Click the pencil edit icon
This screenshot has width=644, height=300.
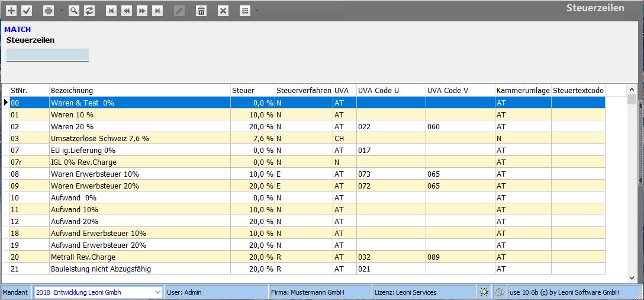pyautogui.click(x=179, y=11)
